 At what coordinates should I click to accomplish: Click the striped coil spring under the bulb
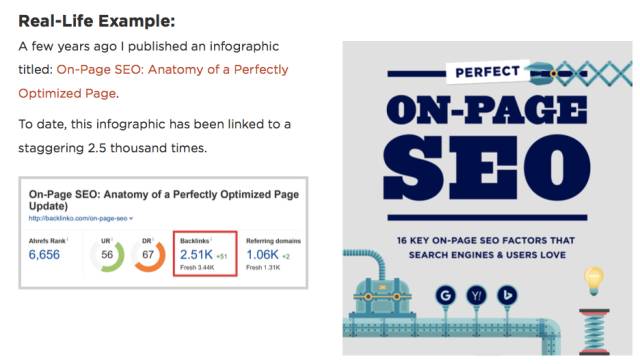coord(594,332)
